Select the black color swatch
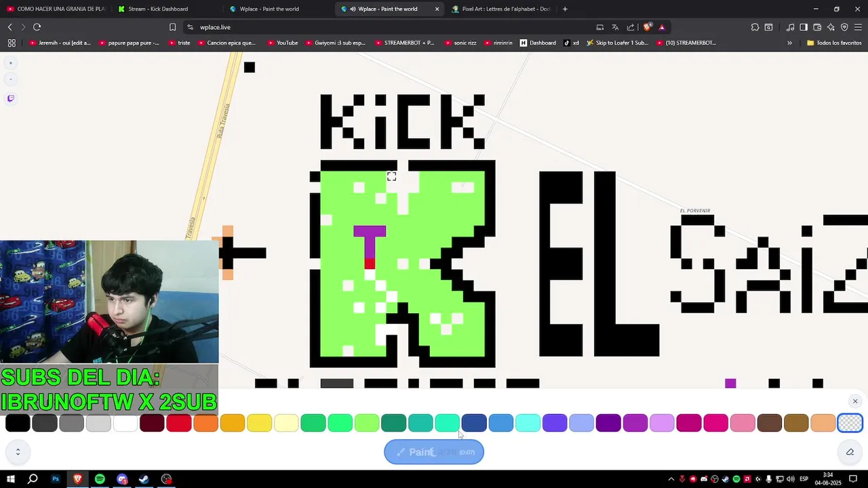 tap(18, 423)
